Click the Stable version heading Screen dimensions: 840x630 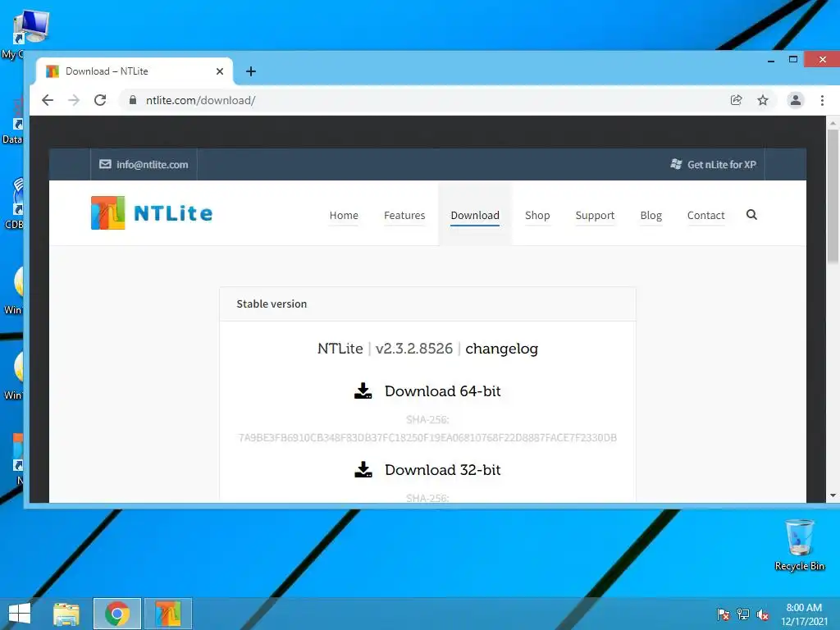tap(272, 304)
